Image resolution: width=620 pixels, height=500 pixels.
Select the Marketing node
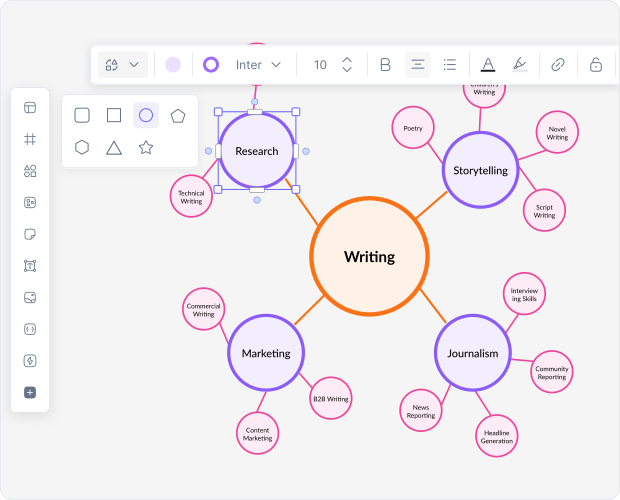pyautogui.click(x=266, y=353)
